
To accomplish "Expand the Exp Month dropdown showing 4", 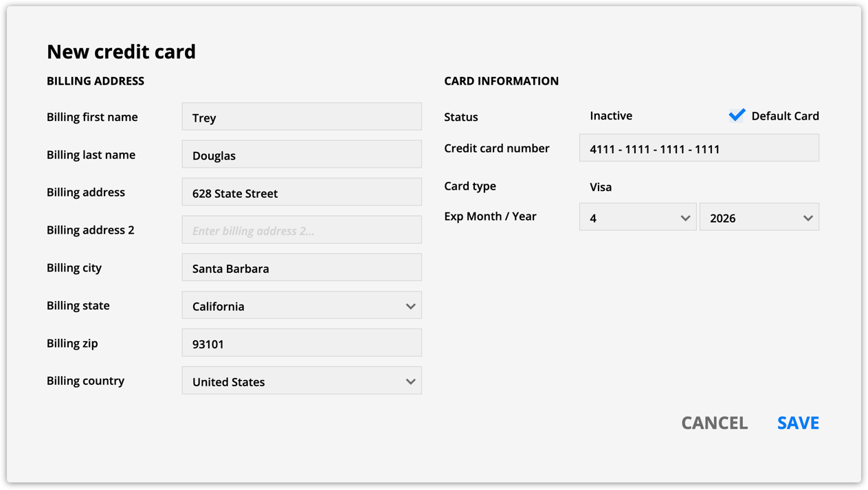I will tap(638, 217).
